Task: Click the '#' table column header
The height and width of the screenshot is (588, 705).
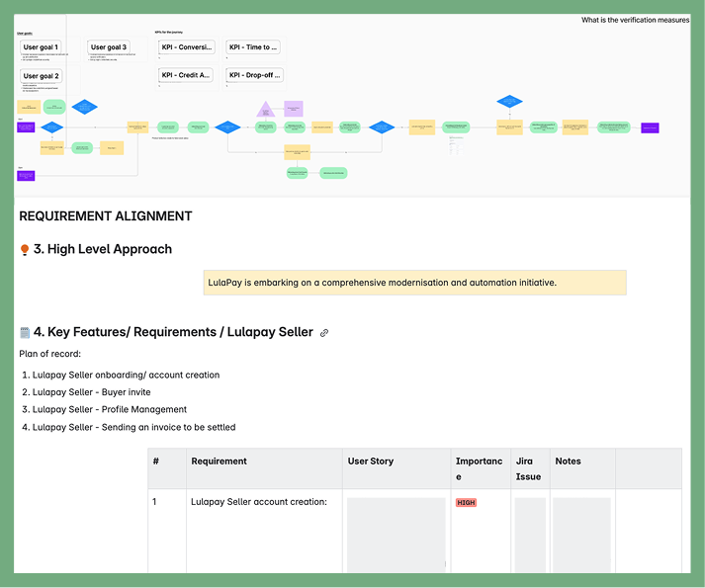Action: [167, 468]
